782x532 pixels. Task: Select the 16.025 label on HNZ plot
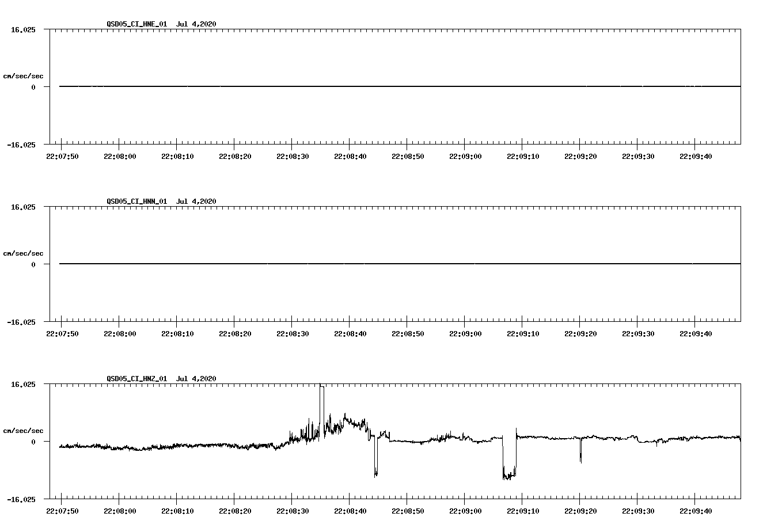tap(24, 385)
